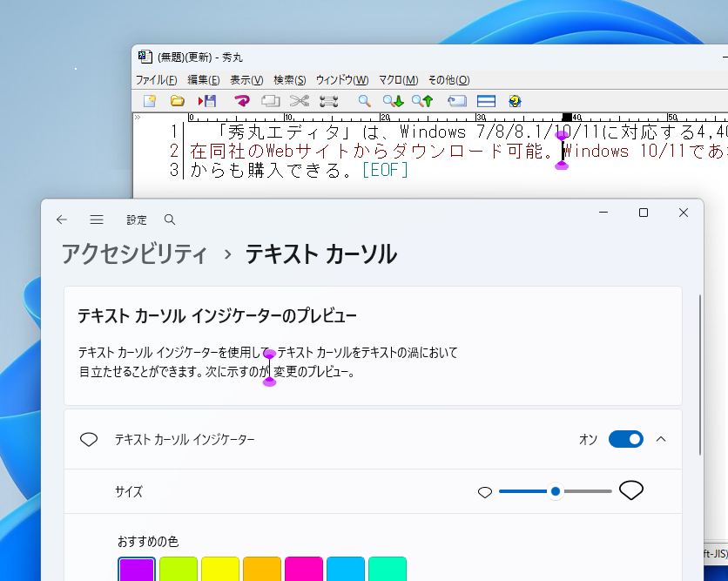The width and height of the screenshot is (728, 581).
Task: Turn off the テキスト カーソル インジケーター toggle
Action: tap(626, 439)
